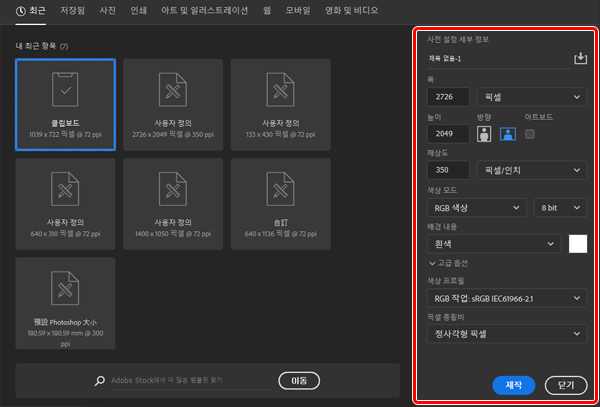Enable the 아트보드 checkbox
Screen dimensions: 600x407
coord(531,134)
